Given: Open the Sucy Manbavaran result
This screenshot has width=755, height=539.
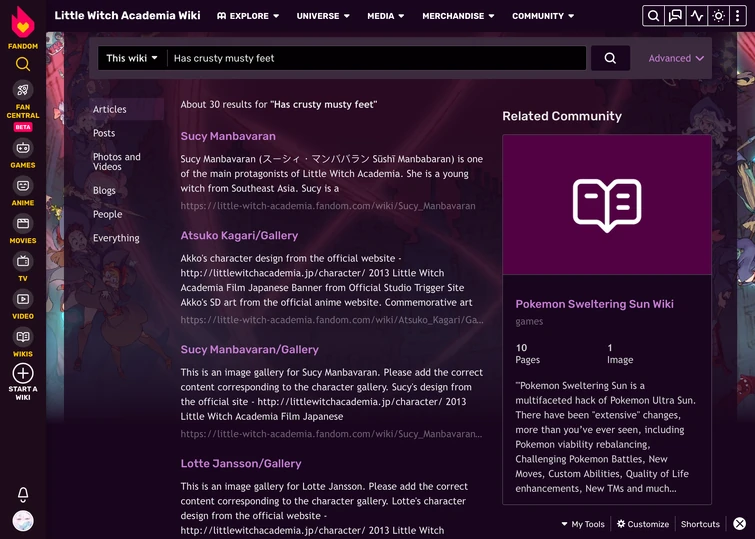Looking at the screenshot, I should click(x=228, y=136).
